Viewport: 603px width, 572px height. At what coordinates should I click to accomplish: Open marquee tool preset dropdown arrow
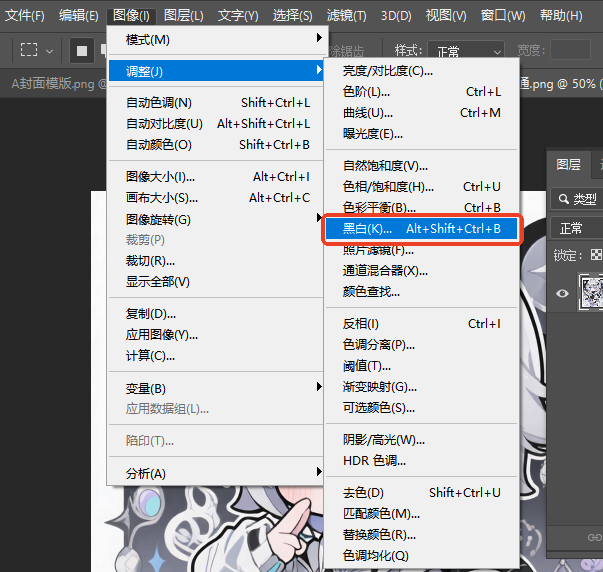49,51
